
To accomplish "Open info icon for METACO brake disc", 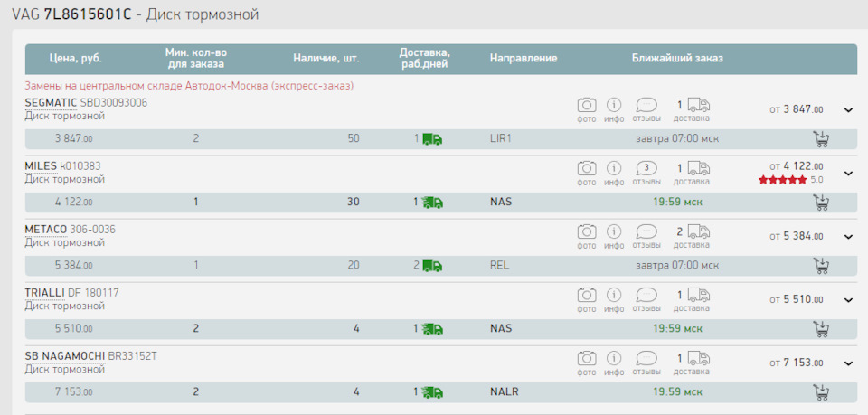I will 614,231.
